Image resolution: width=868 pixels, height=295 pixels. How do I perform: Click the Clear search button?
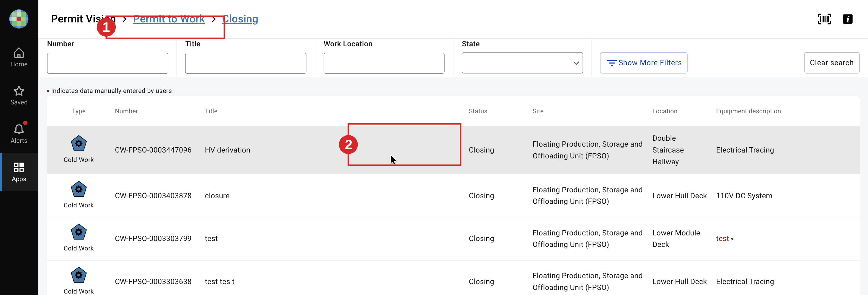coord(832,63)
